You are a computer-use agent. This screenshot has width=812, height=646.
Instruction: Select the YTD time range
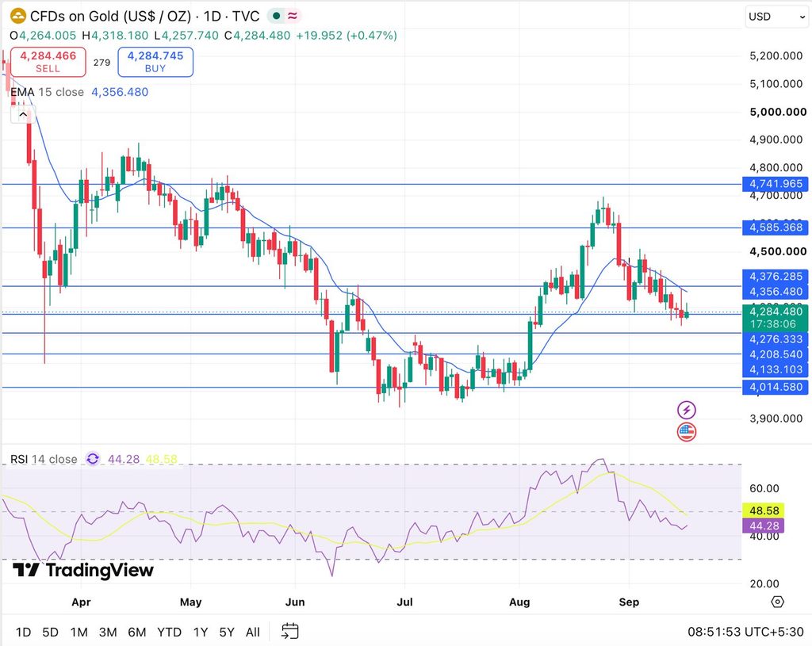[x=170, y=632]
